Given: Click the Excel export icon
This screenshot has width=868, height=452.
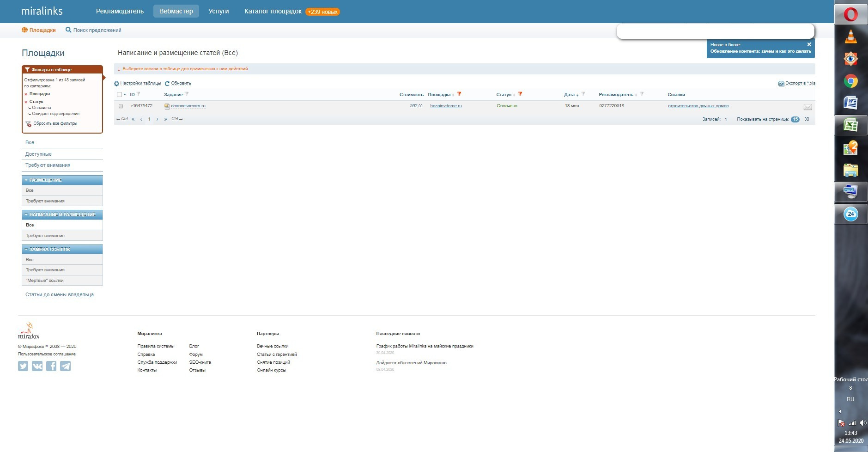Looking at the screenshot, I should (781, 84).
